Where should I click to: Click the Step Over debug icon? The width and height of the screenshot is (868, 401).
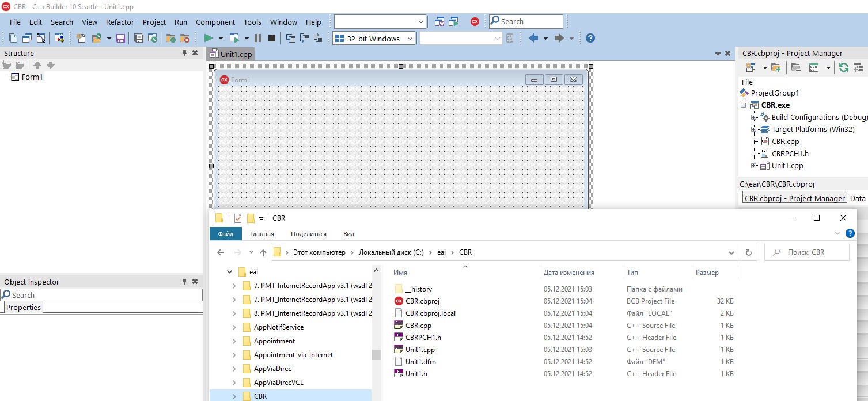coord(304,38)
